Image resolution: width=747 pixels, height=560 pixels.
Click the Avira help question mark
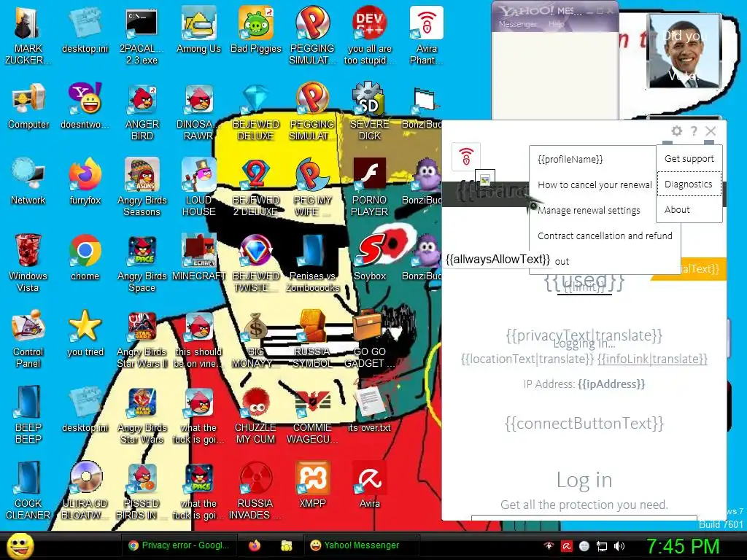[694, 131]
